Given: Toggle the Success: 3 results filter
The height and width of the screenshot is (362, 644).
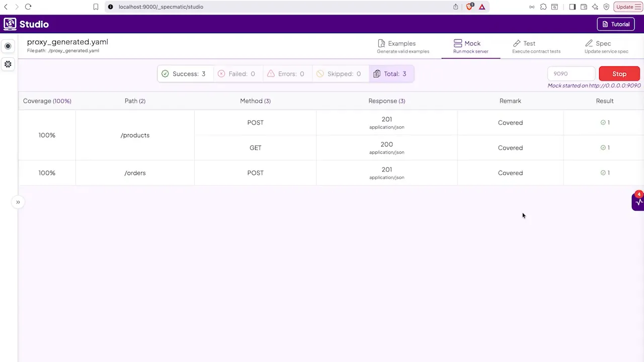Looking at the screenshot, I should pos(185,73).
